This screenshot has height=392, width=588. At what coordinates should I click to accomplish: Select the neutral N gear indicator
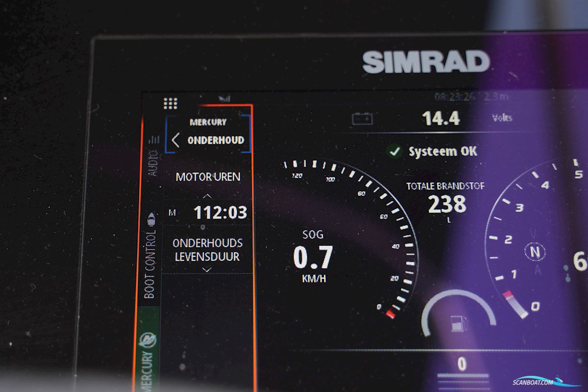coord(534,252)
